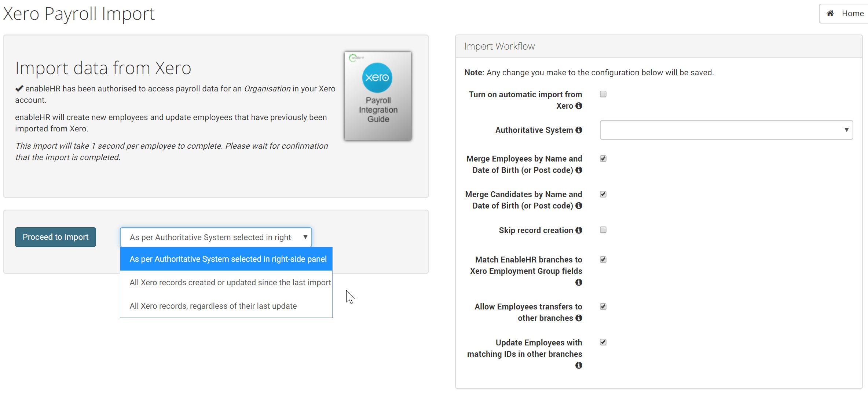Screen dimensions: 868x406
Task: Toggle the Merge Candidates by Name checkbox
Action: tap(603, 194)
